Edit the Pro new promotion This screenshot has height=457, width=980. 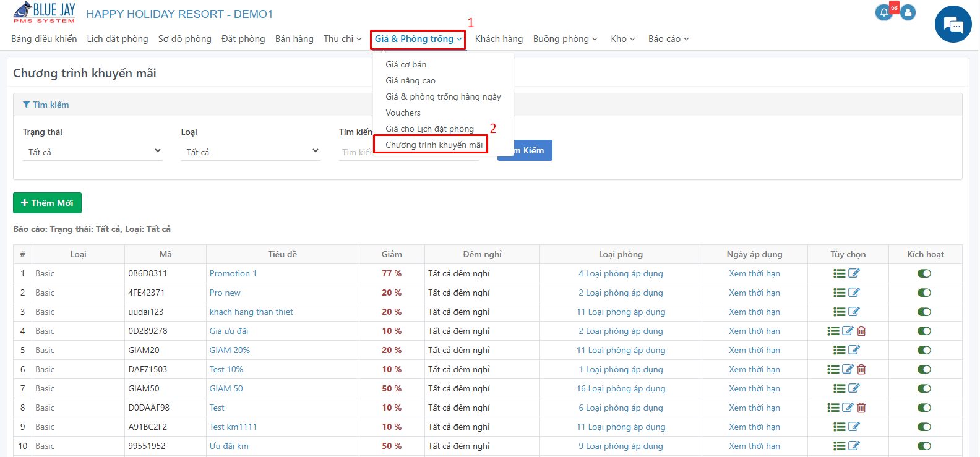coord(854,293)
